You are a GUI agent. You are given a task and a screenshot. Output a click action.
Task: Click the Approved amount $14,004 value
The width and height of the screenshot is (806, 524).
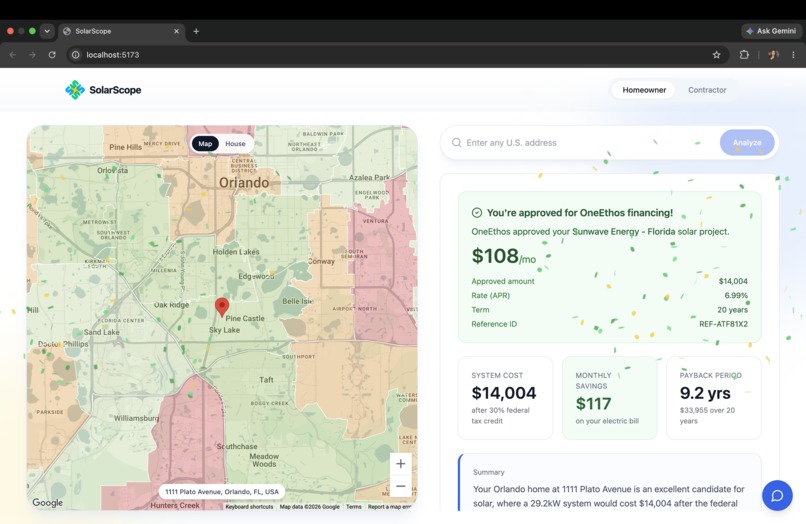[732, 281]
